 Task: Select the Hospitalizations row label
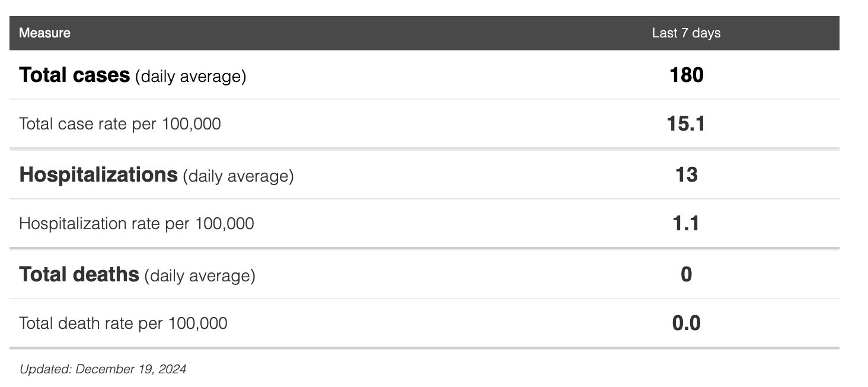98,175
